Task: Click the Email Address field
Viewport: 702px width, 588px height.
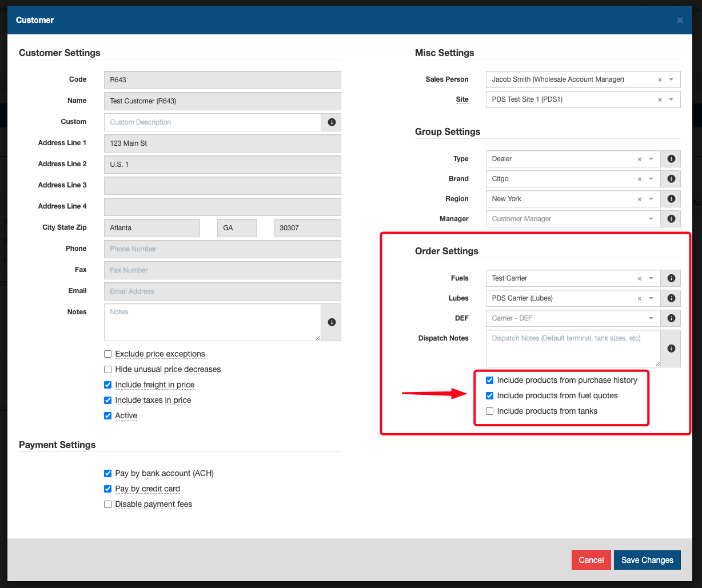Action: (x=222, y=291)
